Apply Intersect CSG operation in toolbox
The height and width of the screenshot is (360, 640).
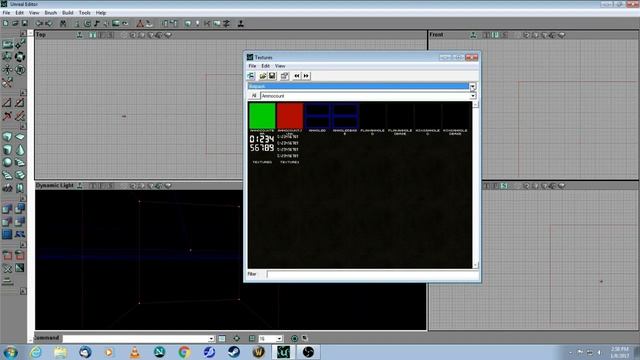click(x=7, y=222)
